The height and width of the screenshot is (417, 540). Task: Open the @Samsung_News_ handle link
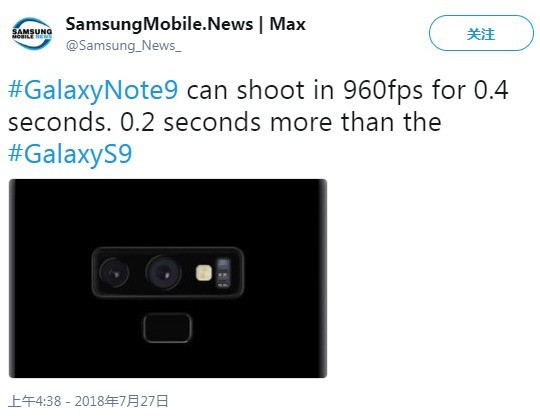(x=123, y=45)
